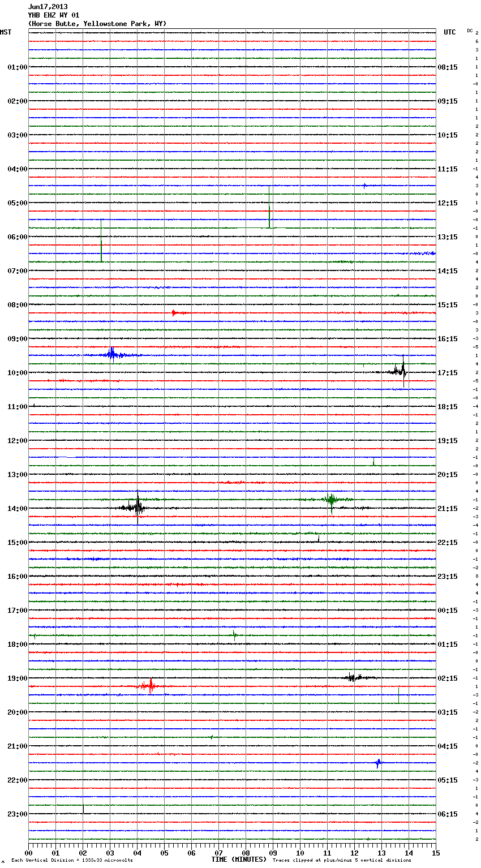Click the 15 minute mark on bottom axis
Screen dimensions: 481x868
point(435,853)
